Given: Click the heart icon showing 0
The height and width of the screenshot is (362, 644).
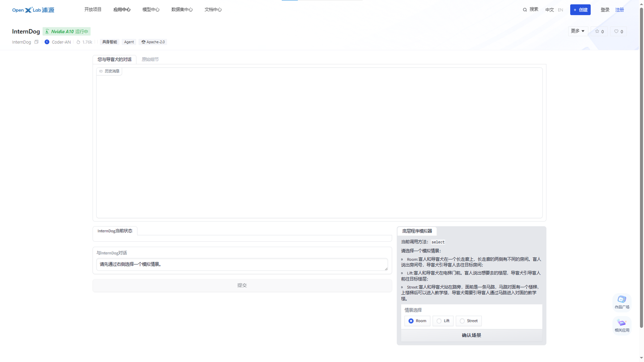Looking at the screenshot, I should (619, 31).
